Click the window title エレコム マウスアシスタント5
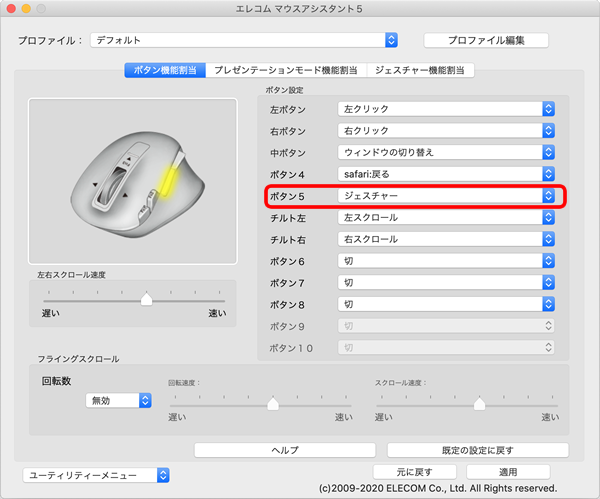Screen dimensions: 600x499 (299, 8)
